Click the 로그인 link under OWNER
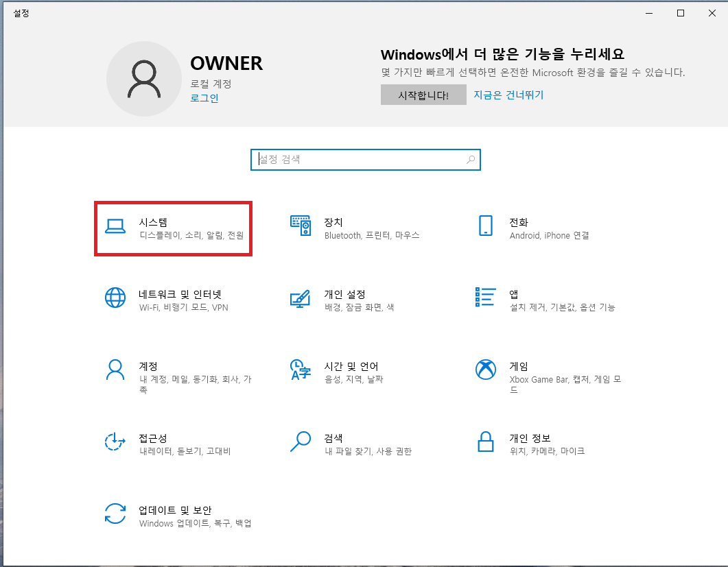 point(204,98)
